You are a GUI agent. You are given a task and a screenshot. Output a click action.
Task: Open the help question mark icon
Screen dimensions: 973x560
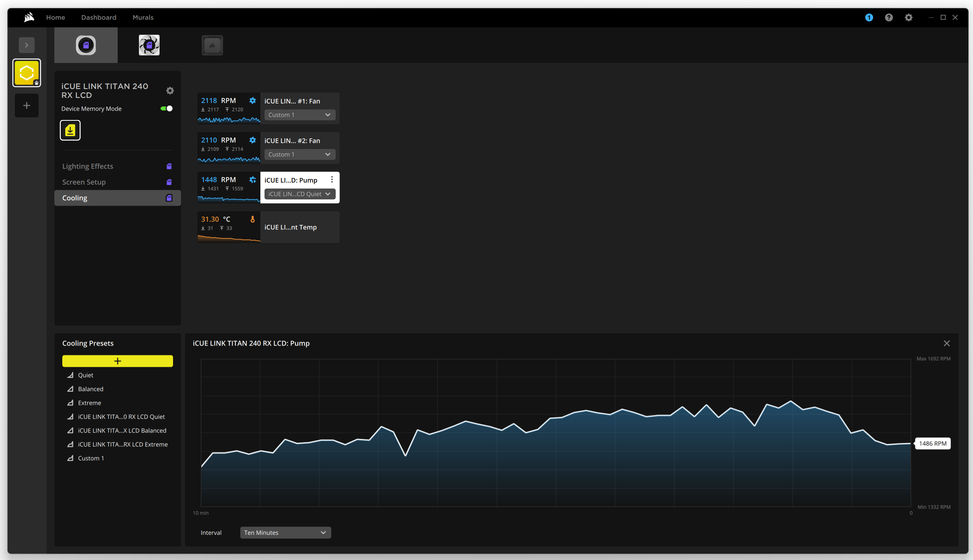point(888,17)
